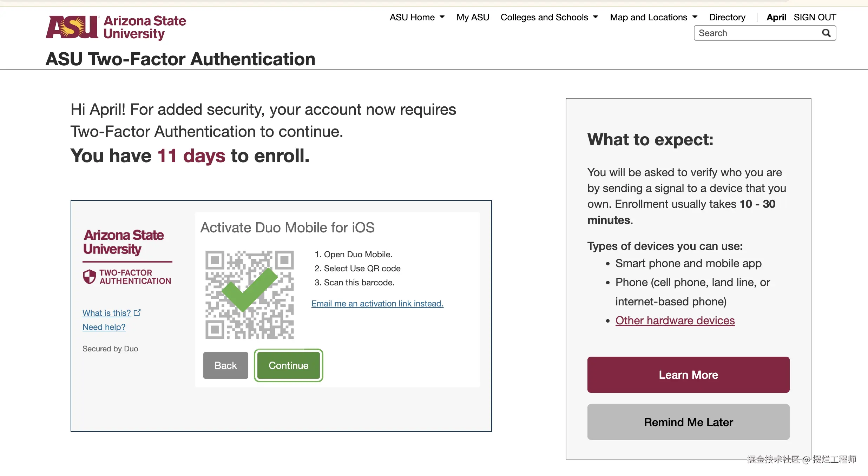
Task: Click SIGN OUT in the header
Action: [x=815, y=17]
